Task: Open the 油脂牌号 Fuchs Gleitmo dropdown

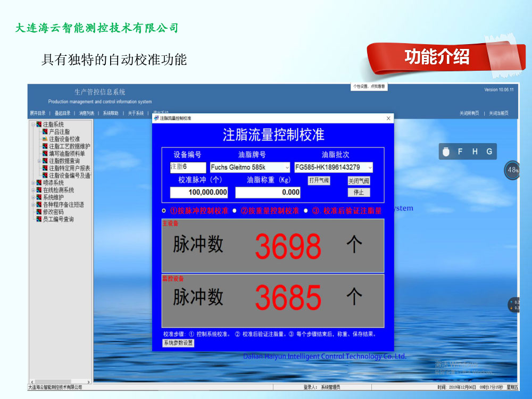Action: [x=287, y=168]
